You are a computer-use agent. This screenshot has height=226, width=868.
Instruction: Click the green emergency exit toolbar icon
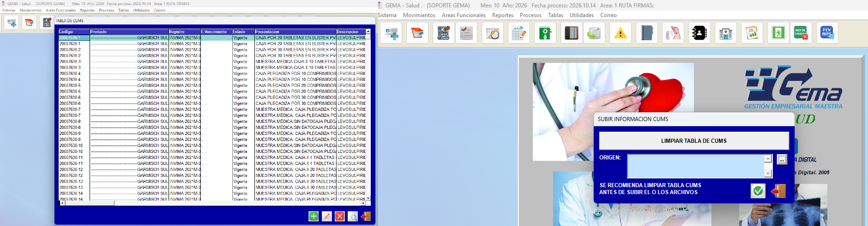point(778,33)
